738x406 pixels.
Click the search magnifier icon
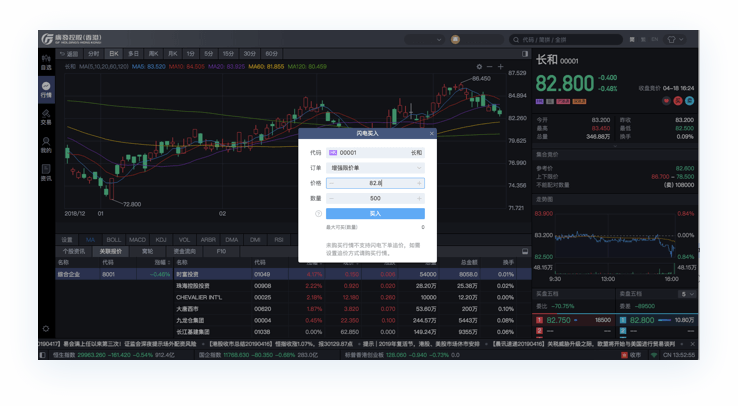coord(516,40)
